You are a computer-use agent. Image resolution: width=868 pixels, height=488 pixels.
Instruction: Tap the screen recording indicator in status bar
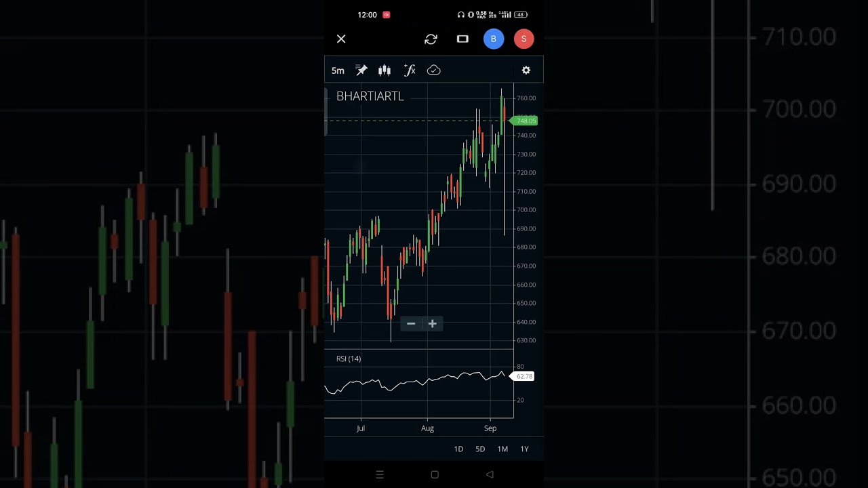click(x=387, y=15)
